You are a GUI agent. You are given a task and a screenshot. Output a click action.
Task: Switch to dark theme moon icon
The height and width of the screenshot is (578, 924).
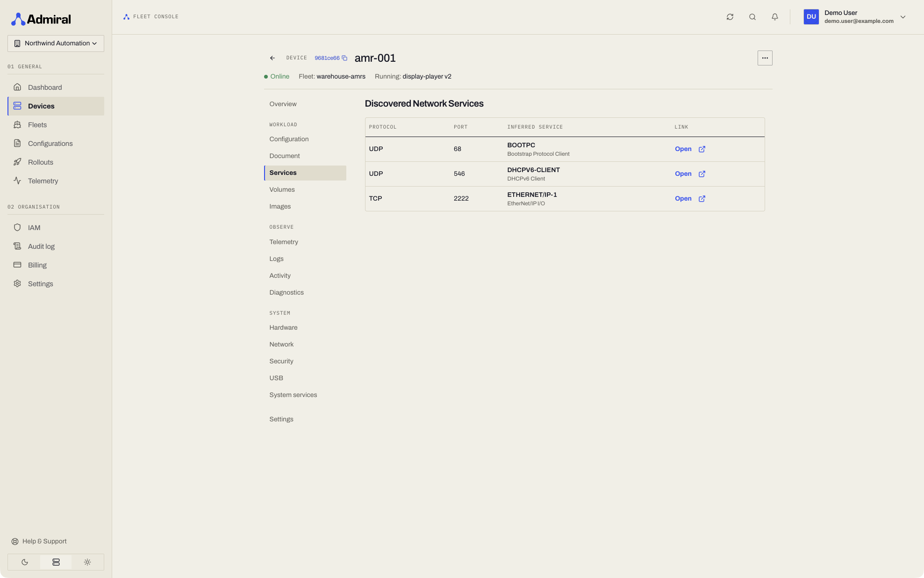tap(25, 562)
